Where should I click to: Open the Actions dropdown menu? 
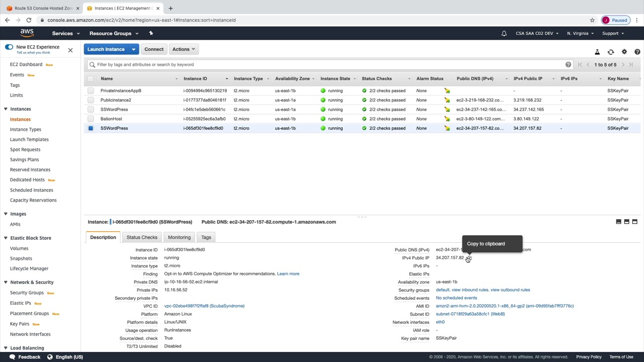(183, 49)
